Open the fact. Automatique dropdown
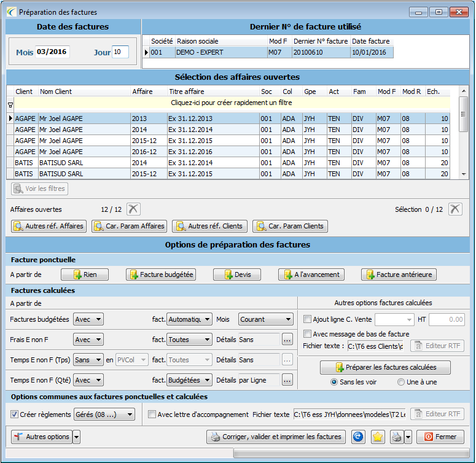 (x=189, y=319)
